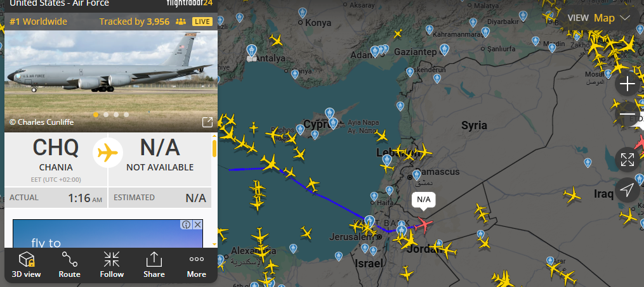Screen dimensions: 644x287
Task: Center map on my location arrow
Action: [x=627, y=190]
